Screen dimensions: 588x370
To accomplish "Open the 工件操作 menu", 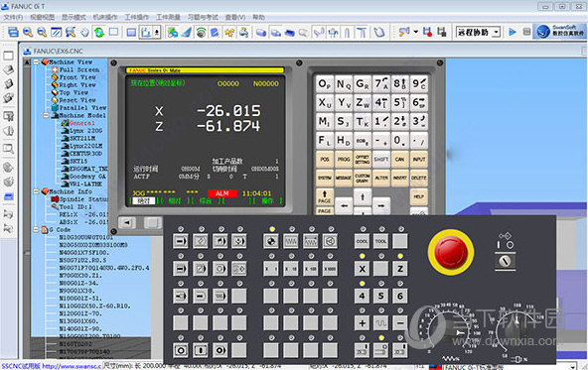I will [136, 17].
